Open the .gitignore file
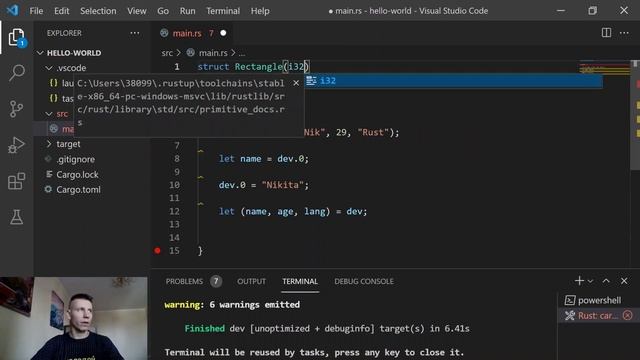 pyautogui.click(x=76, y=159)
